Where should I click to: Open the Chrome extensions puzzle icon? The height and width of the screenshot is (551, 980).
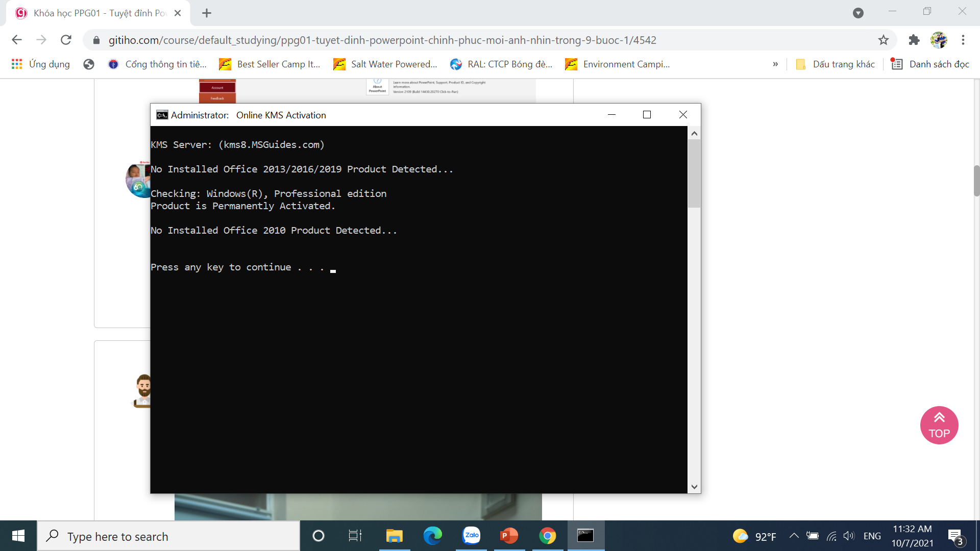[914, 40]
